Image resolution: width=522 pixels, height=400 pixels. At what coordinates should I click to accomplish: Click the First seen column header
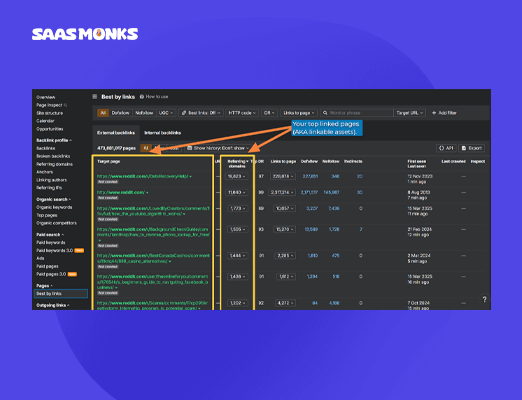[416, 161]
